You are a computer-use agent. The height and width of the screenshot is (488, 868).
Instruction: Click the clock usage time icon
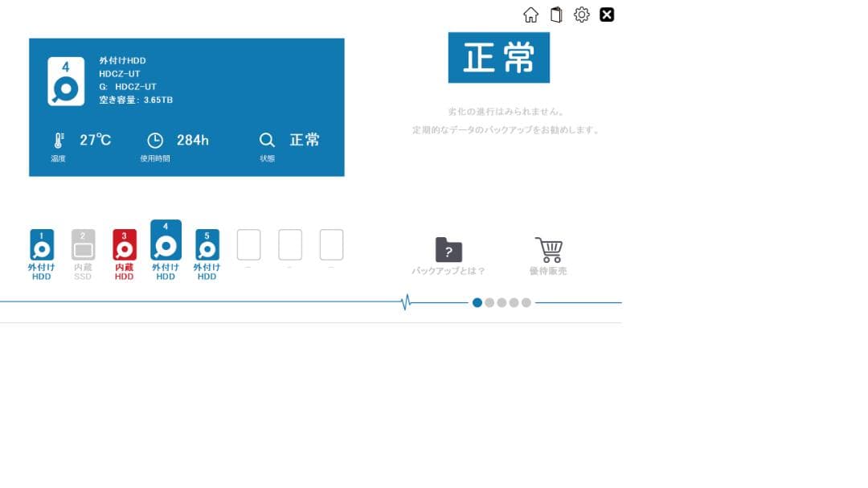pos(155,141)
